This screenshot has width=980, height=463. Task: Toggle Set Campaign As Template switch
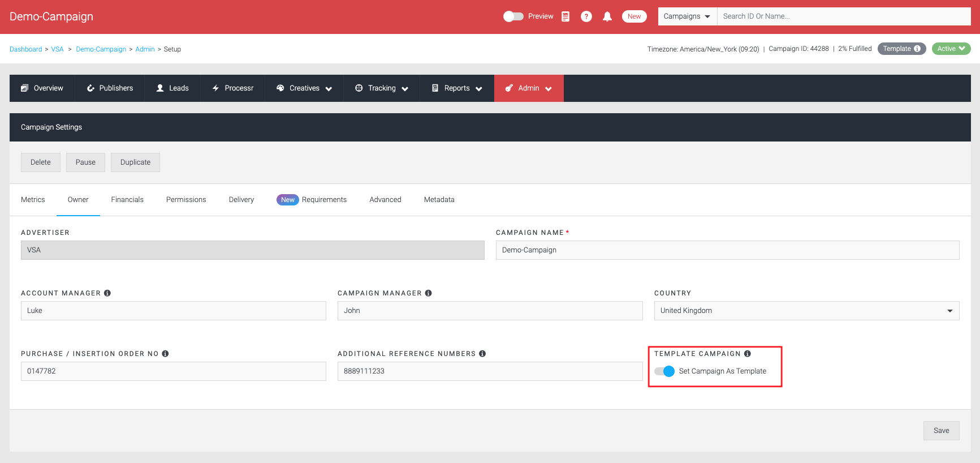coord(664,371)
